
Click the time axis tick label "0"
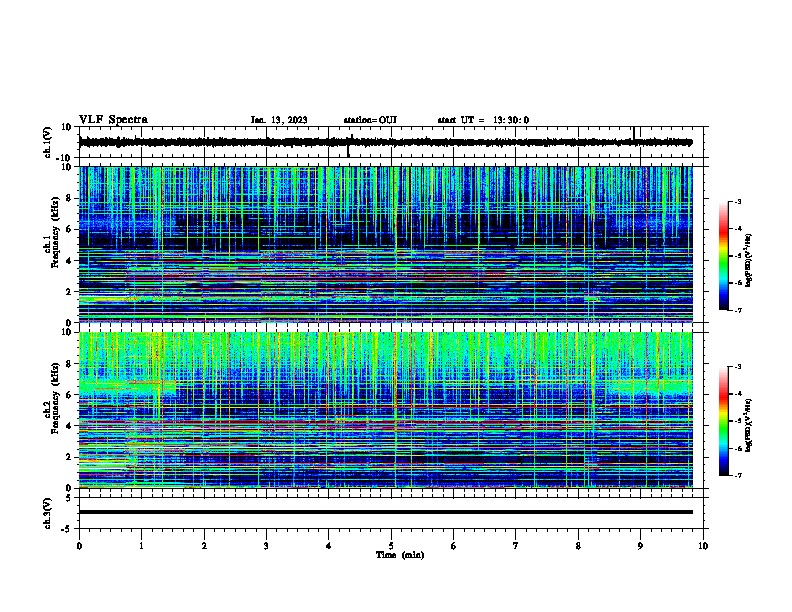[79, 546]
